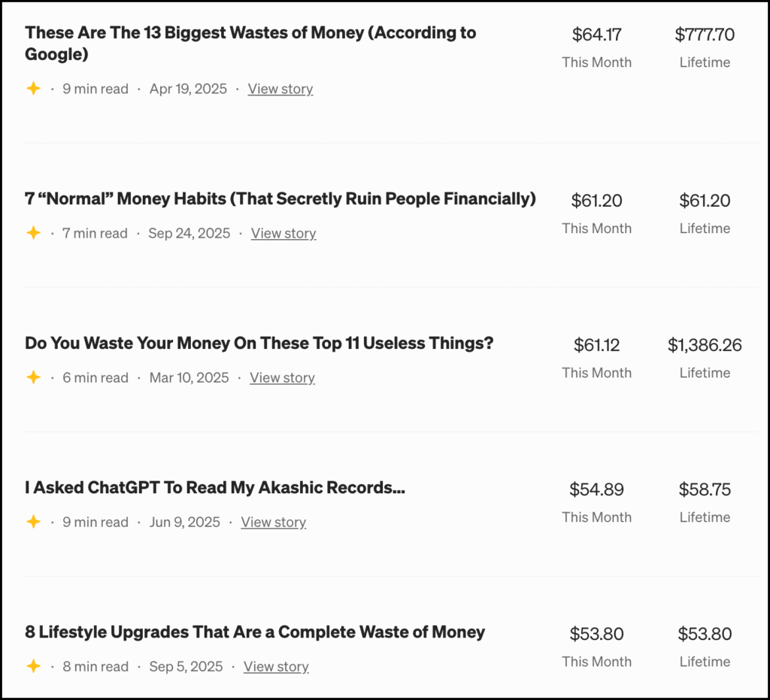Open View story link dated Mar 10, 2025
770x700 pixels.
click(282, 377)
